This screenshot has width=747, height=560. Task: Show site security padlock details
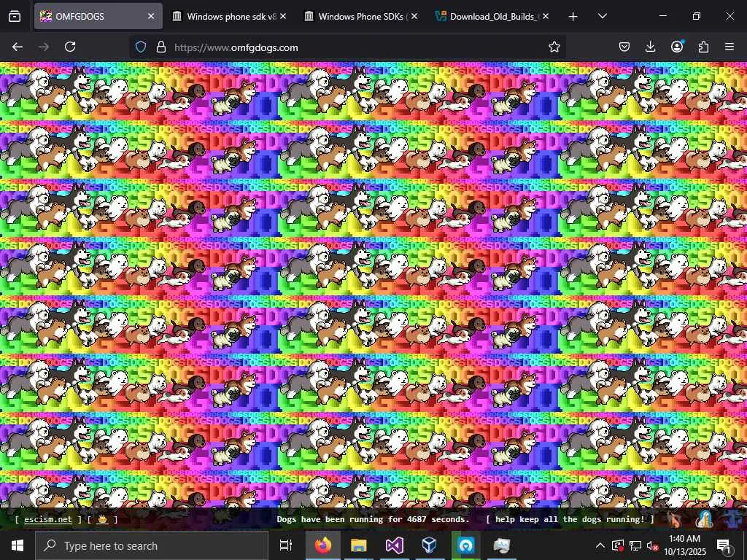point(161,47)
